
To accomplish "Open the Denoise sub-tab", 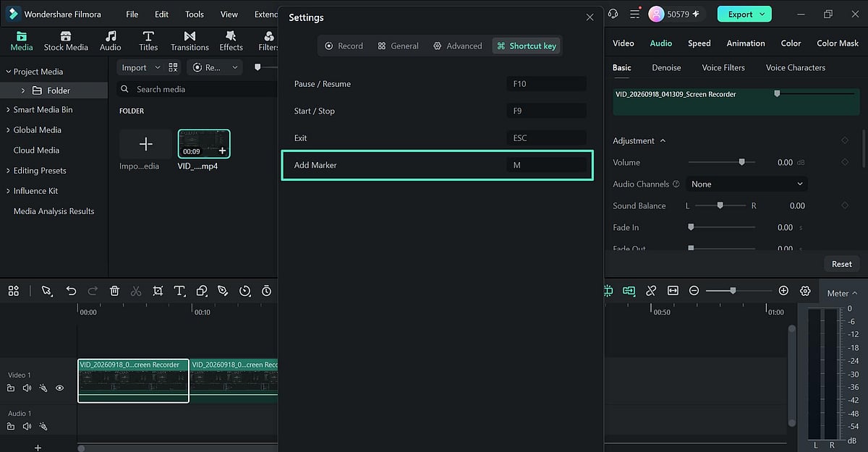I will 666,67.
